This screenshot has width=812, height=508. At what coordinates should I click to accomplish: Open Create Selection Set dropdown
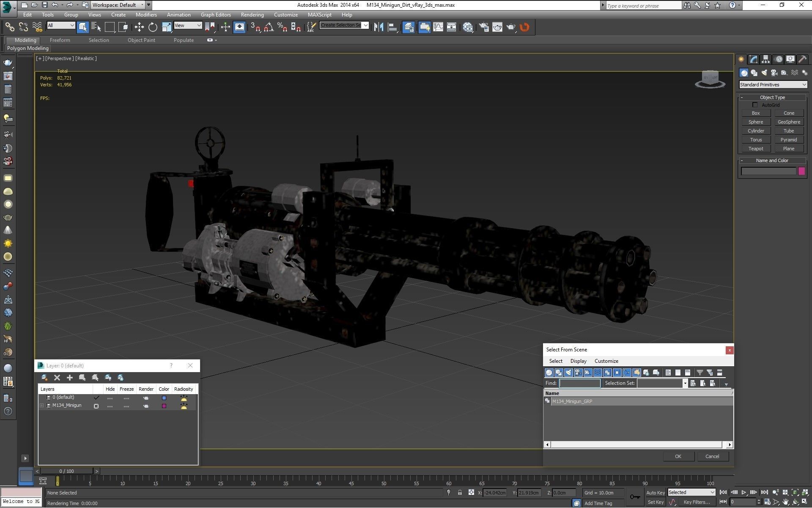[344, 25]
